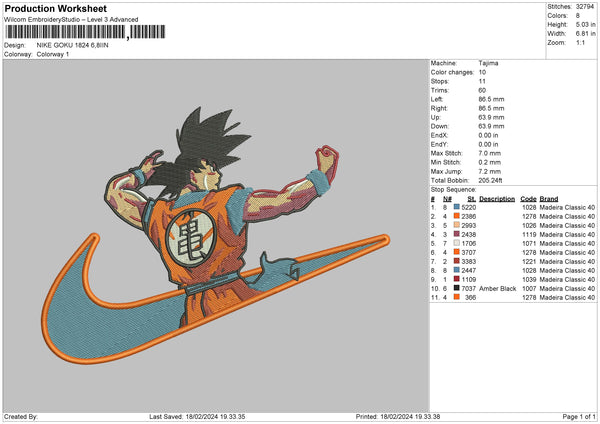Click code "1007" in stop row 10

click(529, 289)
